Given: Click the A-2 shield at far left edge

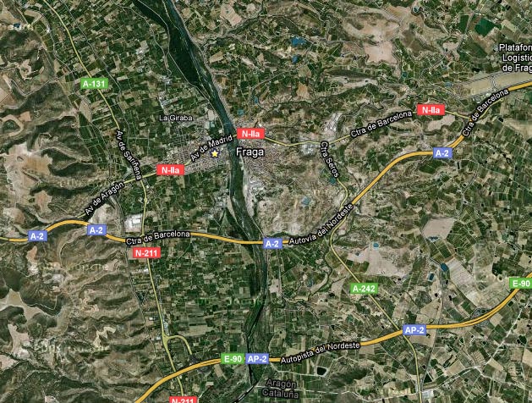Looking at the screenshot, I should pos(37,235).
